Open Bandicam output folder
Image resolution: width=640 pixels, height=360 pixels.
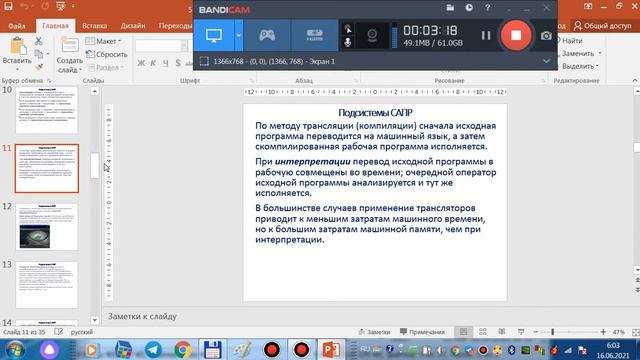[450, 8]
